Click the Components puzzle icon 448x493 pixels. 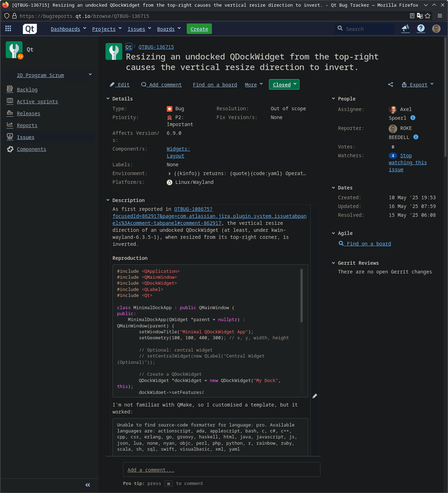(x=10, y=149)
